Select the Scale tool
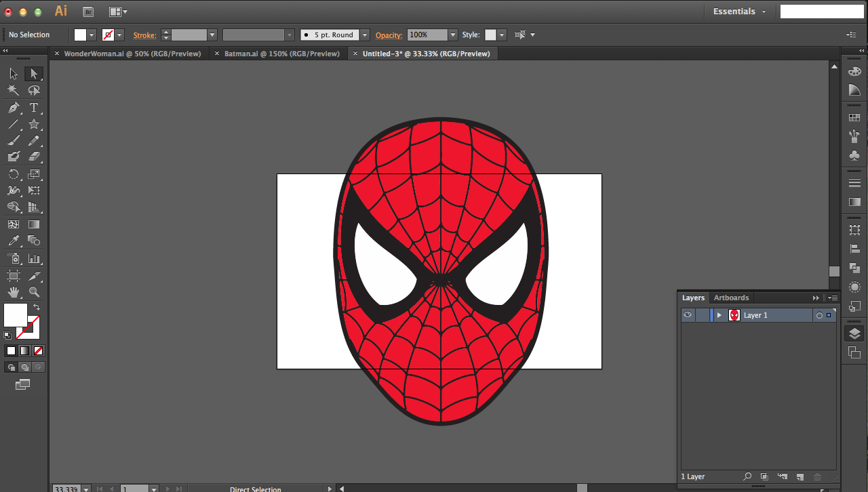Screen dimensions: 868x492 [33, 174]
